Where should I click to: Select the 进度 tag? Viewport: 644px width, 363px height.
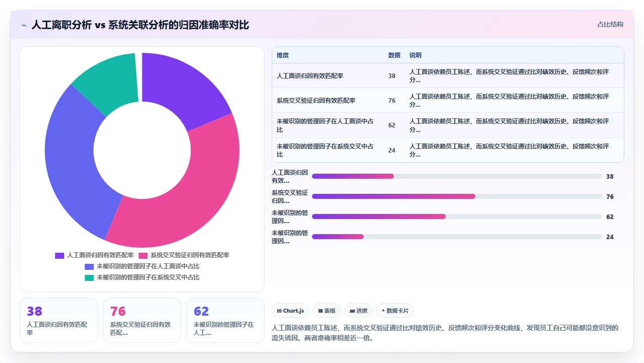click(x=358, y=311)
